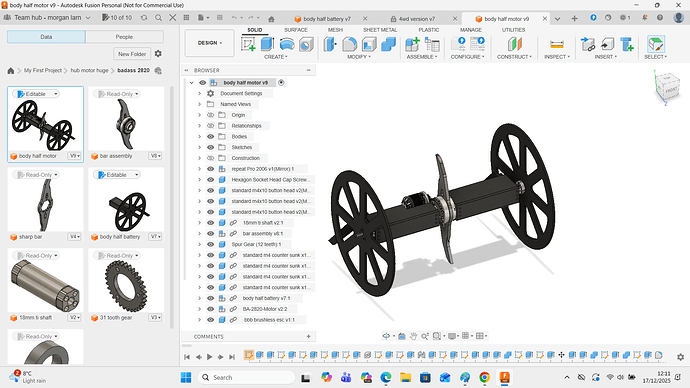
Task: Click the Measure inspect icon
Action: coord(557,44)
